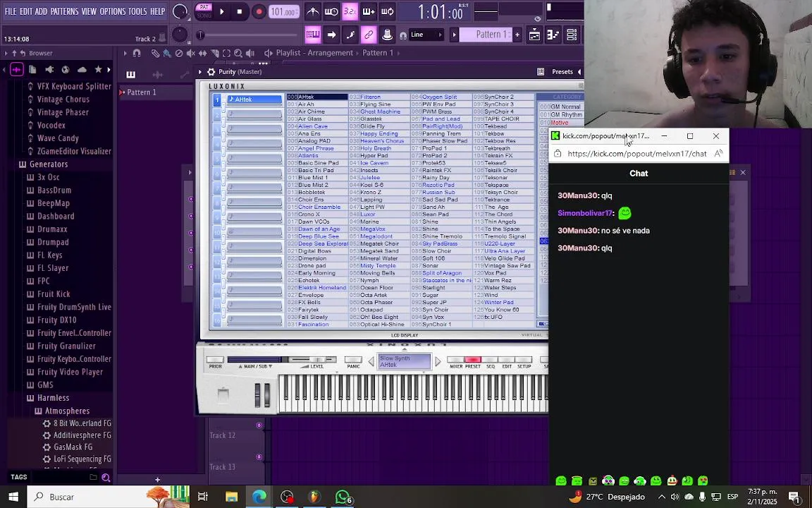Open the Piano roll view button

pos(553,35)
